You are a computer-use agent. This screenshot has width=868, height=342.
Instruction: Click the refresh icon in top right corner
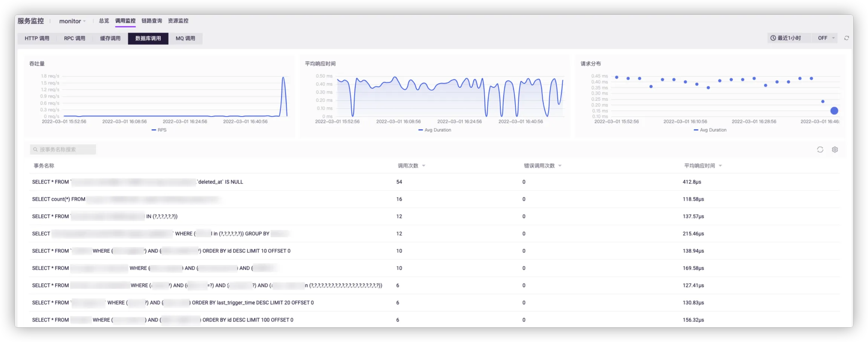click(x=846, y=38)
